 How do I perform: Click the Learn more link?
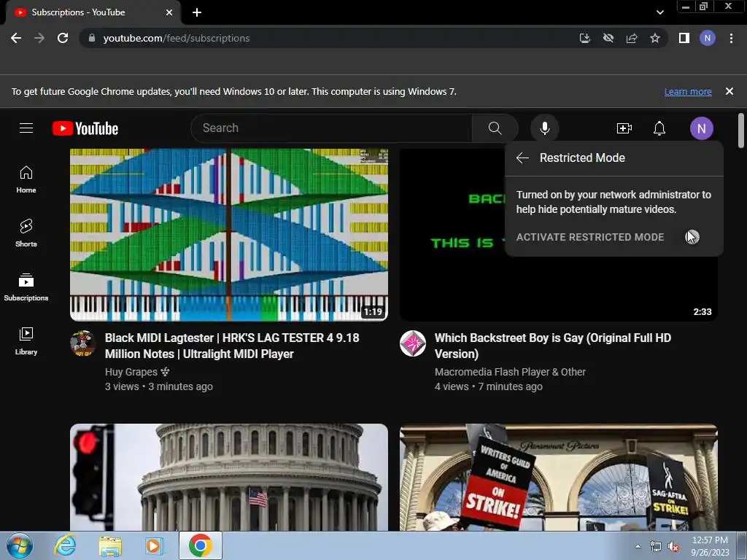688,91
